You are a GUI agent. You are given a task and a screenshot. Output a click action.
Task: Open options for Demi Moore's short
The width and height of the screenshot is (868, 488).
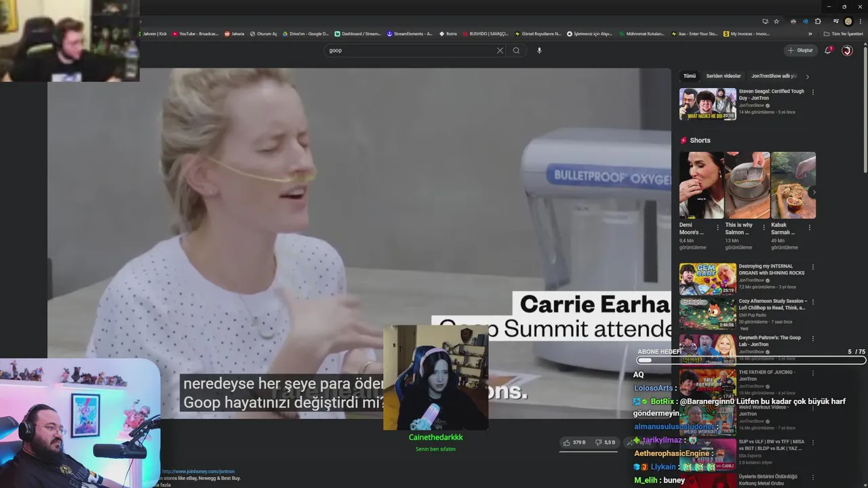718,228
